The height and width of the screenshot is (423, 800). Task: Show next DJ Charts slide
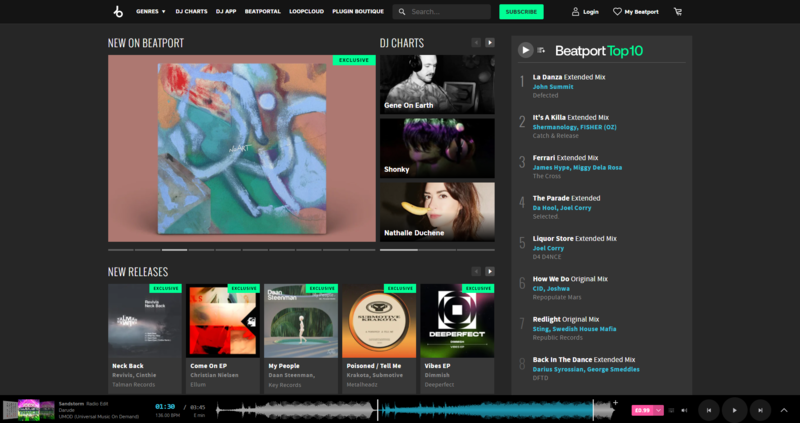click(490, 43)
